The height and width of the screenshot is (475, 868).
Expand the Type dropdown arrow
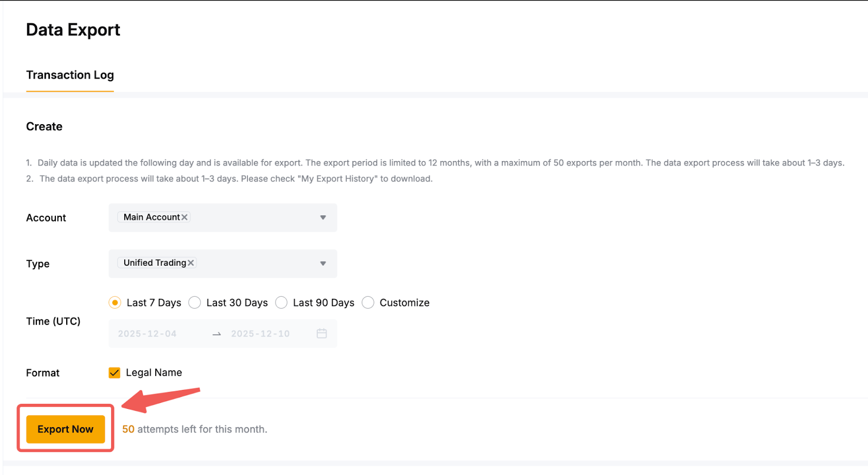click(x=323, y=264)
